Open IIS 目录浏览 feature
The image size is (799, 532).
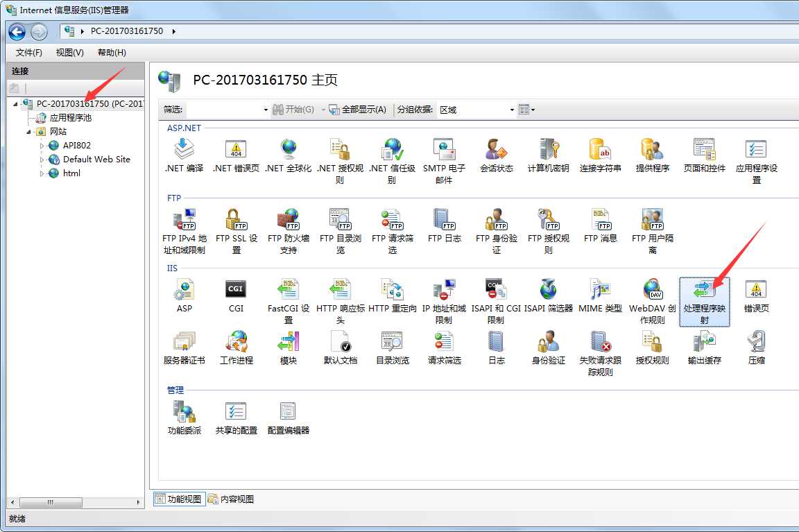click(x=392, y=348)
